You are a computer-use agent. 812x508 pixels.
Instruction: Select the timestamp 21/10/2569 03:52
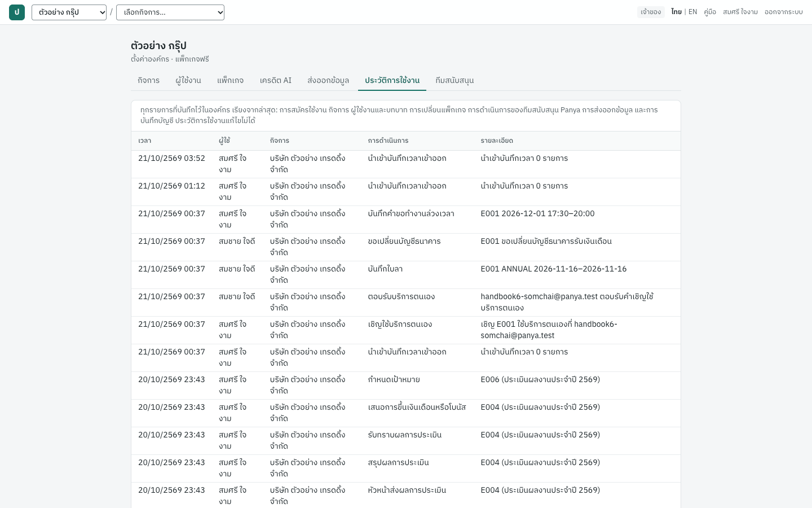[171, 158]
